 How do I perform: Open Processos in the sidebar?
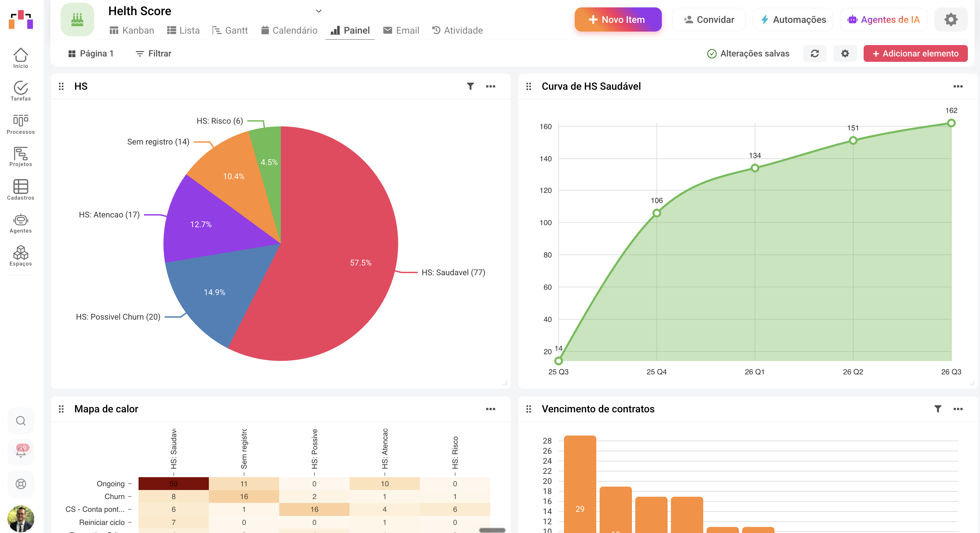(21, 124)
